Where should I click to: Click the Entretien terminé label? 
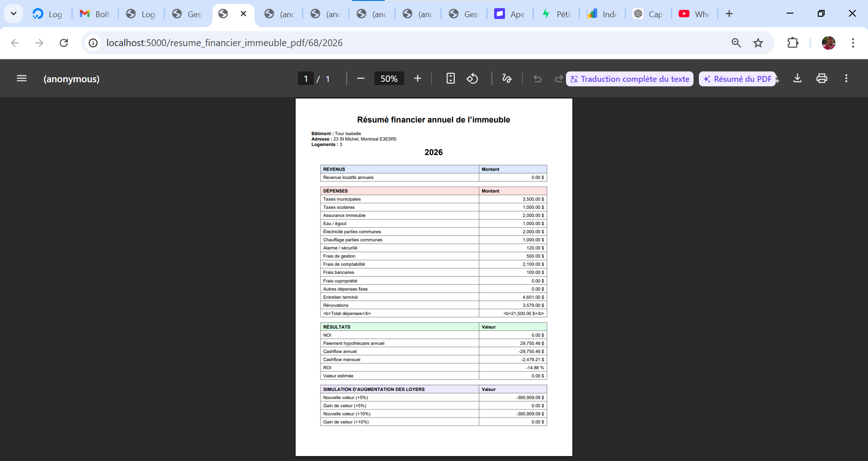[340, 297]
